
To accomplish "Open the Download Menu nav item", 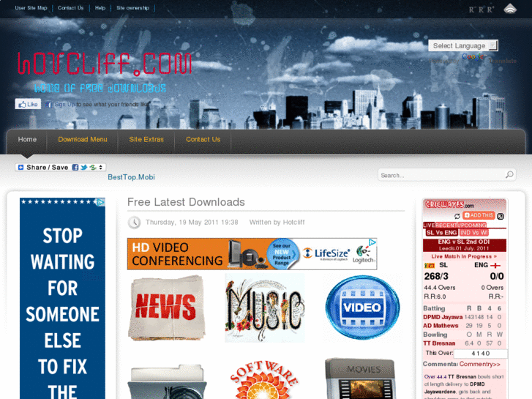I will click(x=83, y=139).
